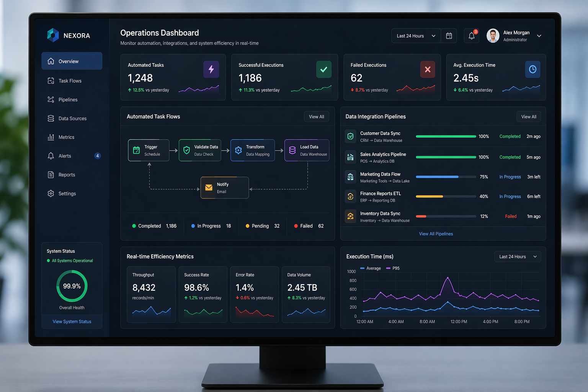Follow the View System Status link
This screenshot has width=588, height=392.
(x=72, y=322)
